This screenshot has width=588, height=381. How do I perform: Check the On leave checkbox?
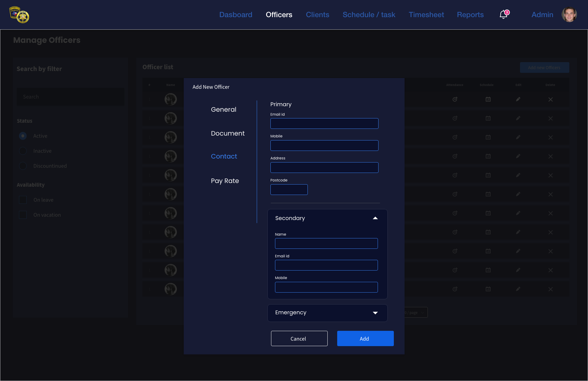click(23, 200)
